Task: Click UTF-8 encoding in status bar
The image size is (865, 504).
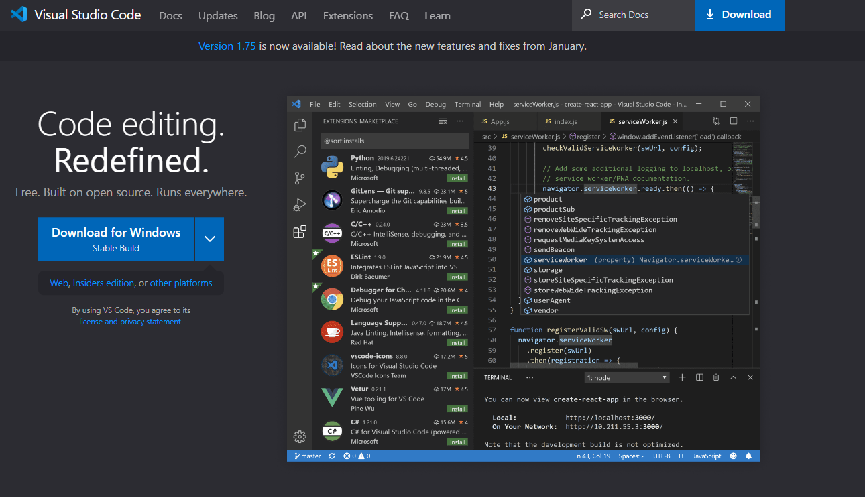Action: tap(661, 456)
